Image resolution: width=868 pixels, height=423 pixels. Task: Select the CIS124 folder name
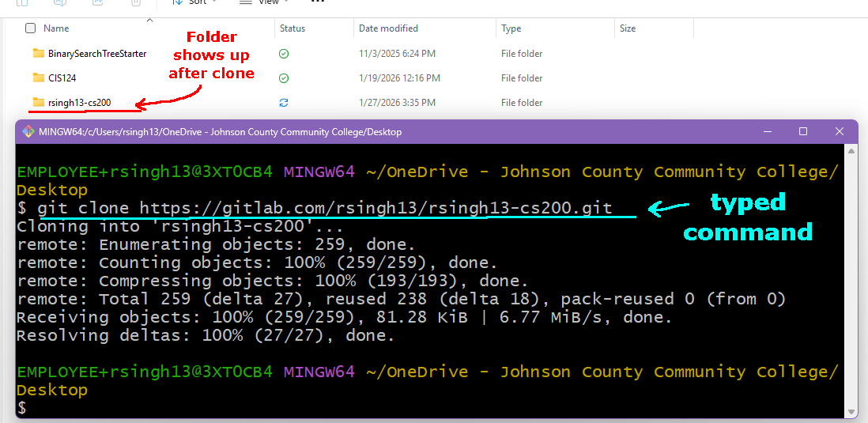[x=62, y=78]
